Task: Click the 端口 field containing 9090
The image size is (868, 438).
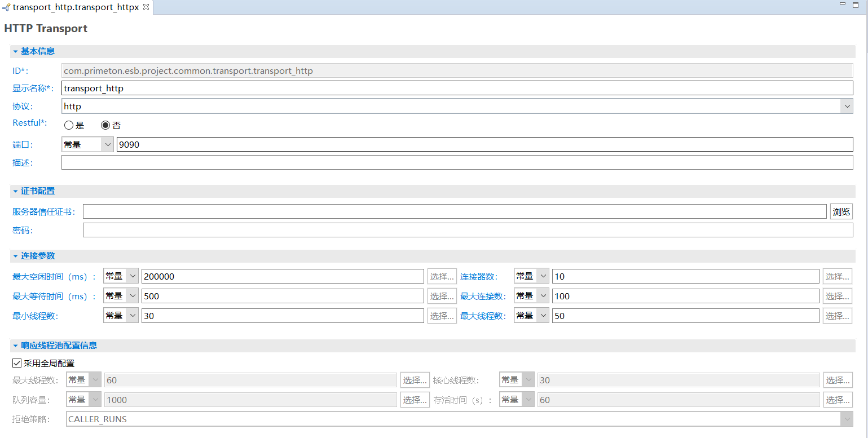Action: click(x=484, y=145)
